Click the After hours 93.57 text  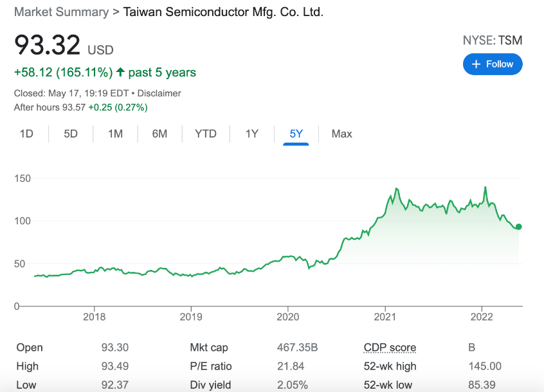point(50,107)
